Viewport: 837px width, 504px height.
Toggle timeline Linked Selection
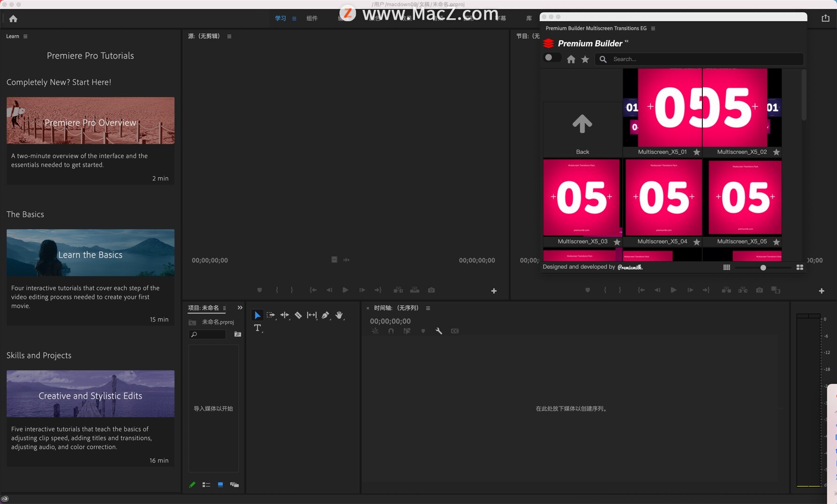[x=407, y=331]
